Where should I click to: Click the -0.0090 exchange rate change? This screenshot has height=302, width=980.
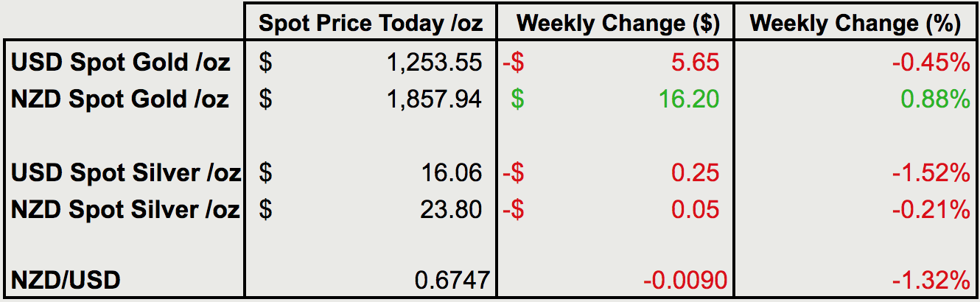coord(685,280)
